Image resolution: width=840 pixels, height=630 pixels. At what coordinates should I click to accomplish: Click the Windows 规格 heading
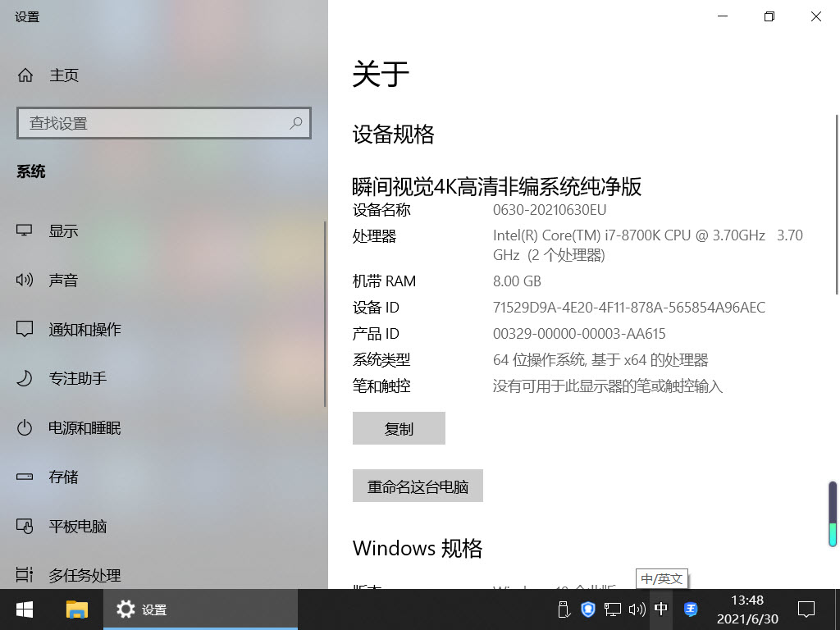[x=418, y=548]
